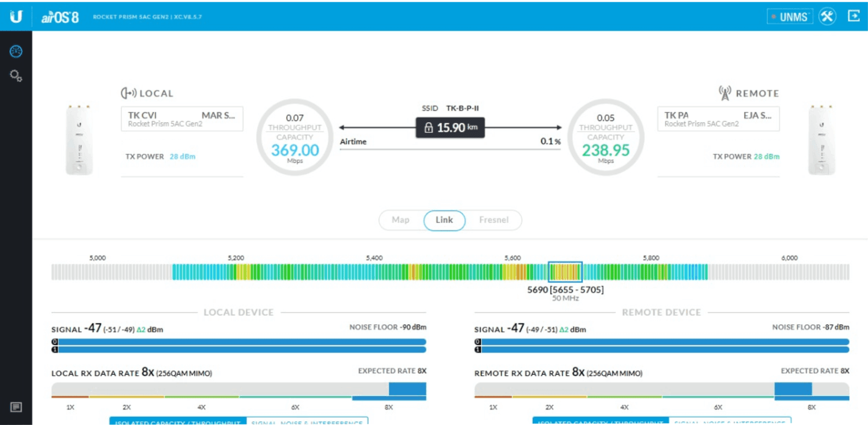Click local signal chain 0 bar

[239, 342]
